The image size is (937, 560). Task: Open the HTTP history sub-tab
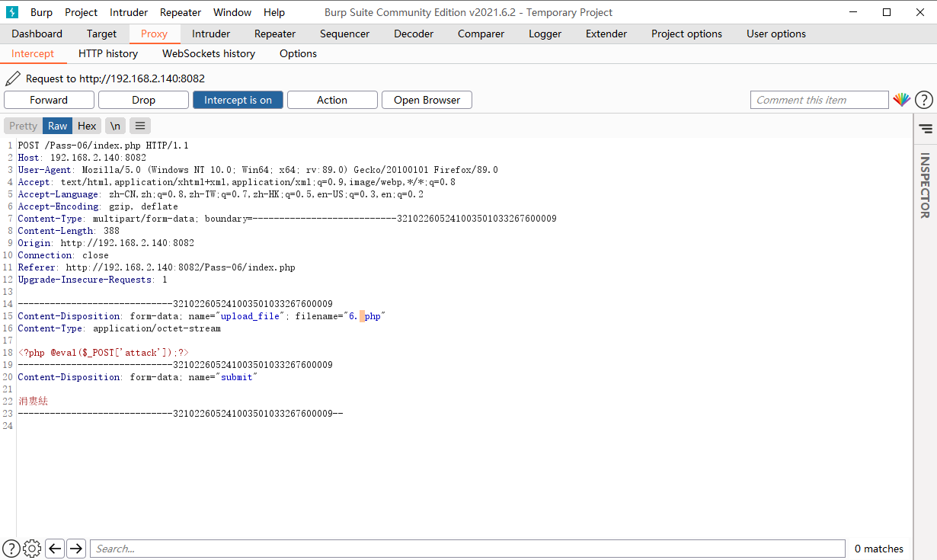[108, 53]
